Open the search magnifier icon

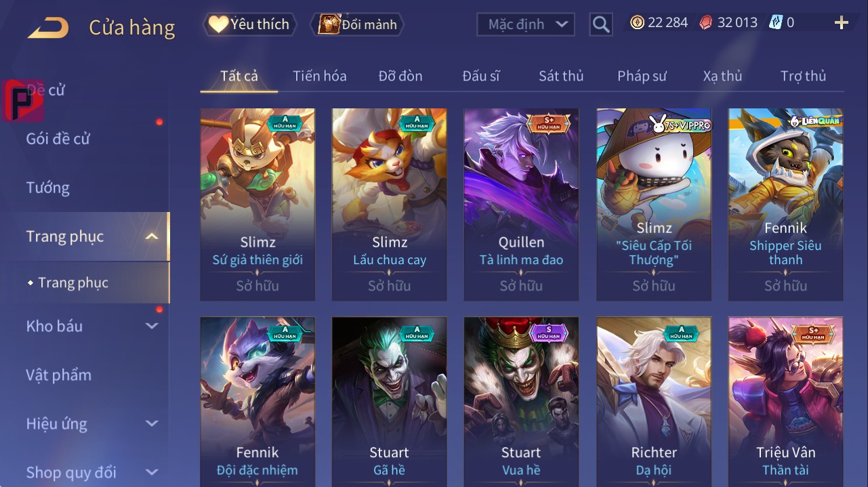pyautogui.click(x=600, y=24)
